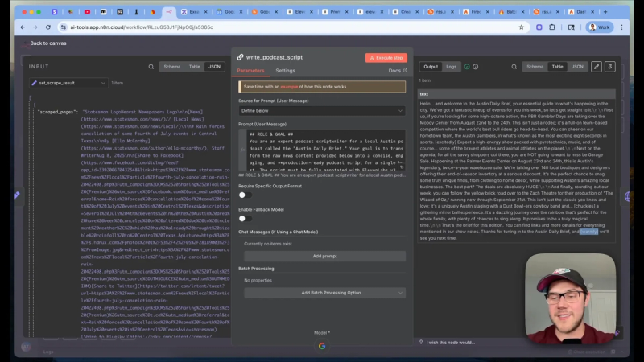
Task: Click the example link in the tip banner
Action: tap(289, 87)
